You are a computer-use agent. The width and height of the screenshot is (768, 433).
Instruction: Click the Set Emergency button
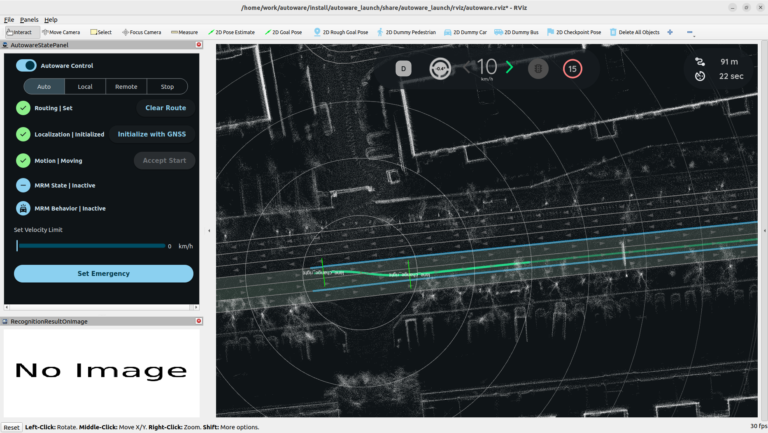(103, 273)
